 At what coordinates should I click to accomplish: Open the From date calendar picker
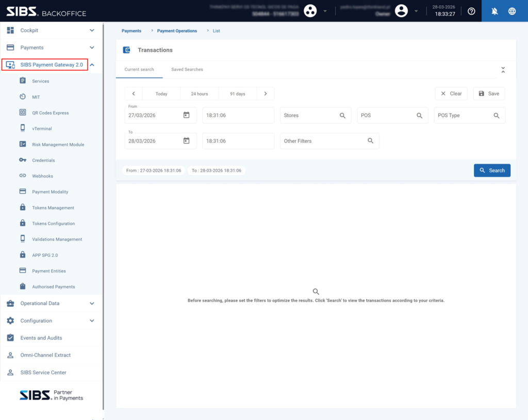coord(187,115)
